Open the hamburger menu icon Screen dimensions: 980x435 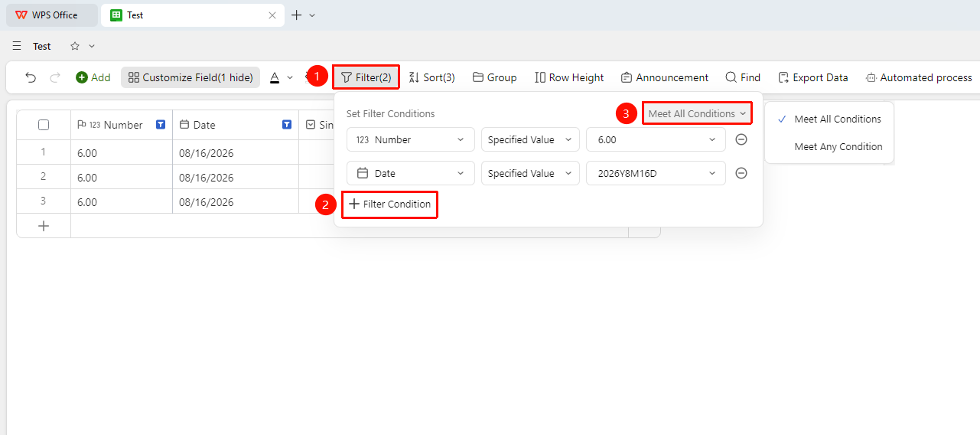tap(17, 46)
